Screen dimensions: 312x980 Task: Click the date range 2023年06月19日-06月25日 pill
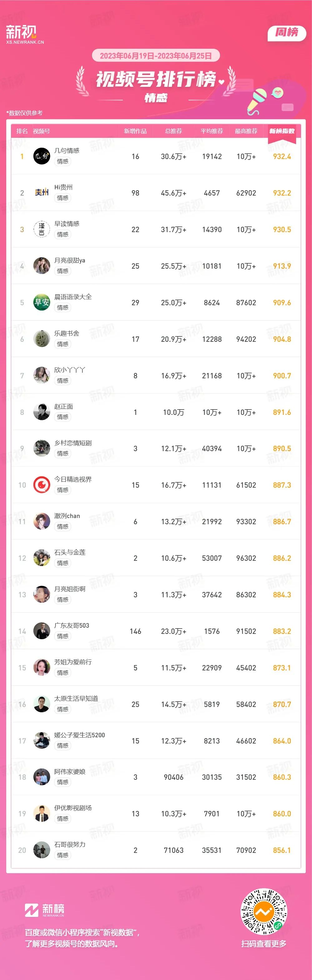(156, 56)
